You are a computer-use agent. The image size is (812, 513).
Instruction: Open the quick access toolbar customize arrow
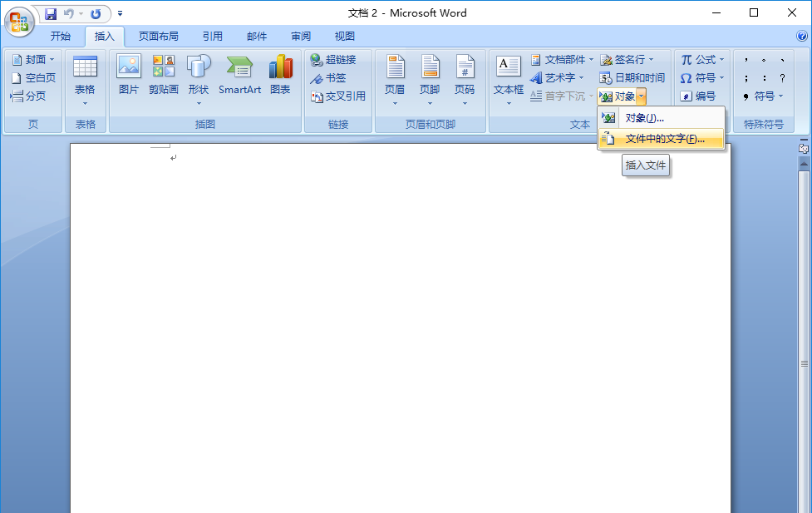click(121, 14)
